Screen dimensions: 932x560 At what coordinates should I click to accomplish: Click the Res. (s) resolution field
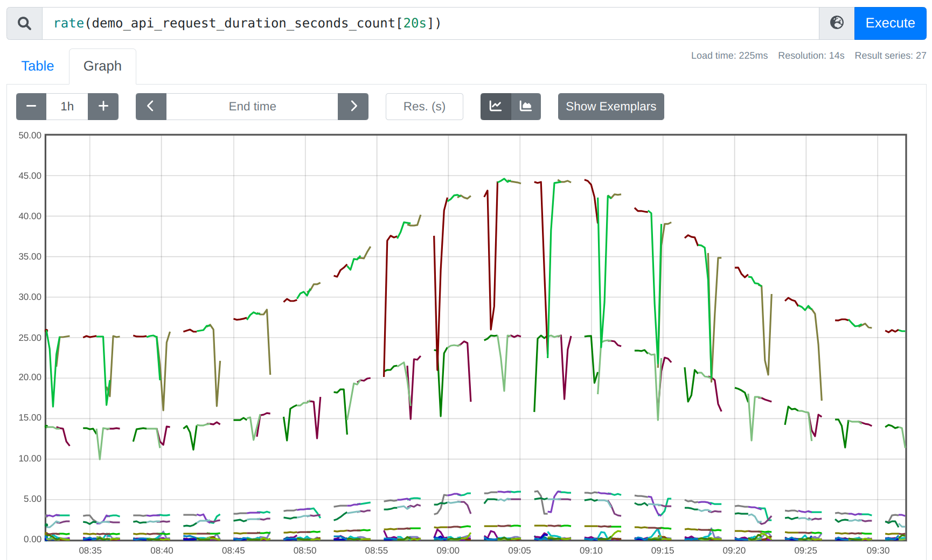pyautogui.click(x=424, y=106)
